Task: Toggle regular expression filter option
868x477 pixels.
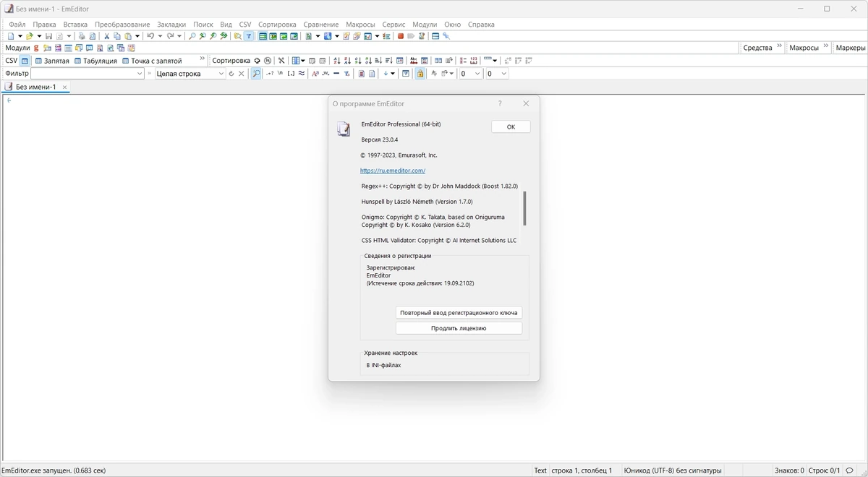Action: [x=271, y=74]
